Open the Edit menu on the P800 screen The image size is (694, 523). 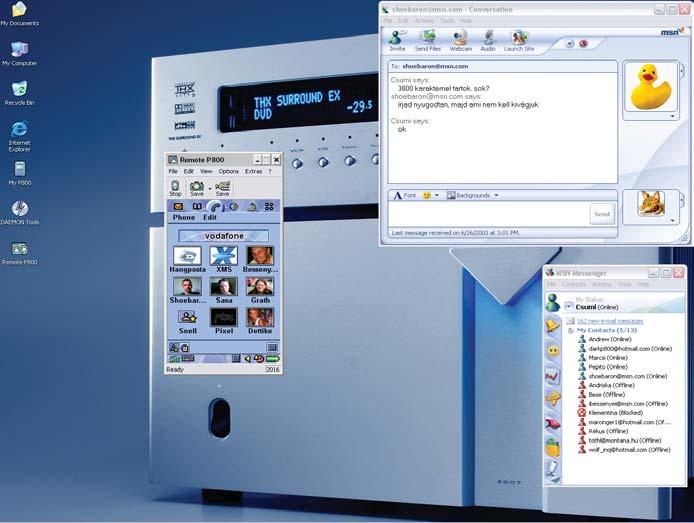(210, 217)
